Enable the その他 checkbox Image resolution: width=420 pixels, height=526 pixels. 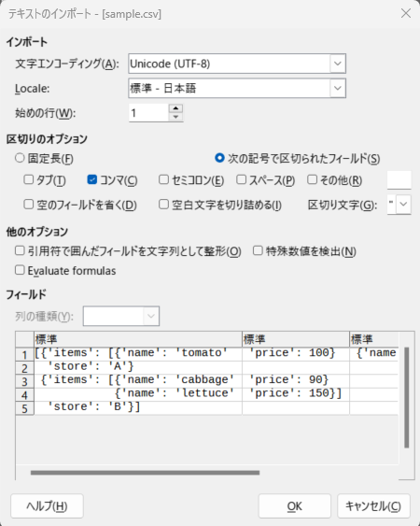tap(312, 179)
